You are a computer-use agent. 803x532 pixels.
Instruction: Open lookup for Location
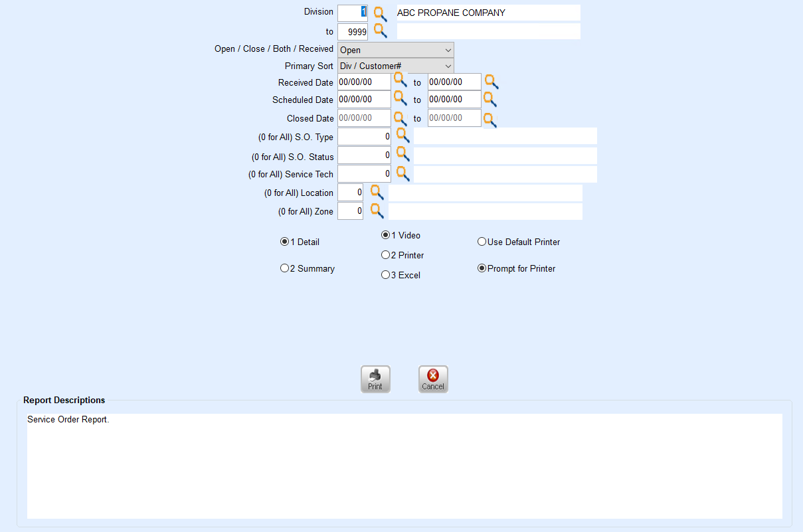377,193
